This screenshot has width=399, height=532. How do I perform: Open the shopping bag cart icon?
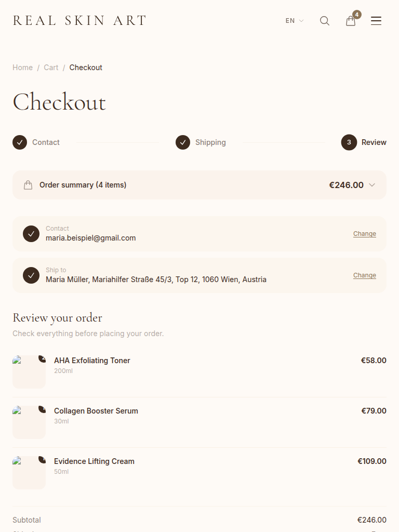[351, 21]
